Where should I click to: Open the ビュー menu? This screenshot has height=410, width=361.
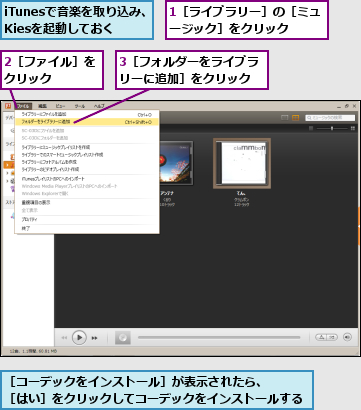click(x=60, y=106)
